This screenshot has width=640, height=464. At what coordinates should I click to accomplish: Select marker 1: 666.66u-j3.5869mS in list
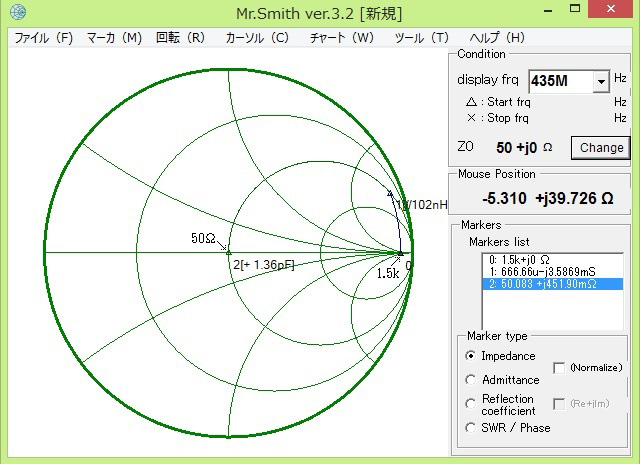pyautogui.click(x=553, y=272)
